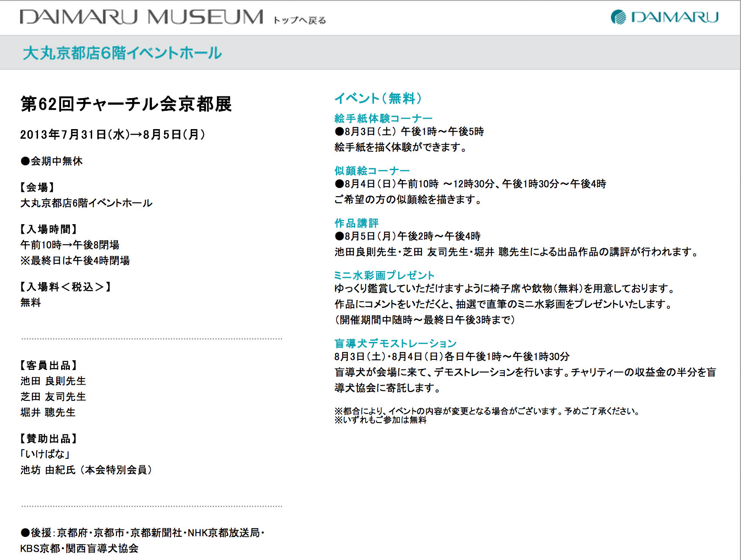Click the 【会場】 heading
Viewport: 741px width, 560px height.
click(x=37, y=187)
